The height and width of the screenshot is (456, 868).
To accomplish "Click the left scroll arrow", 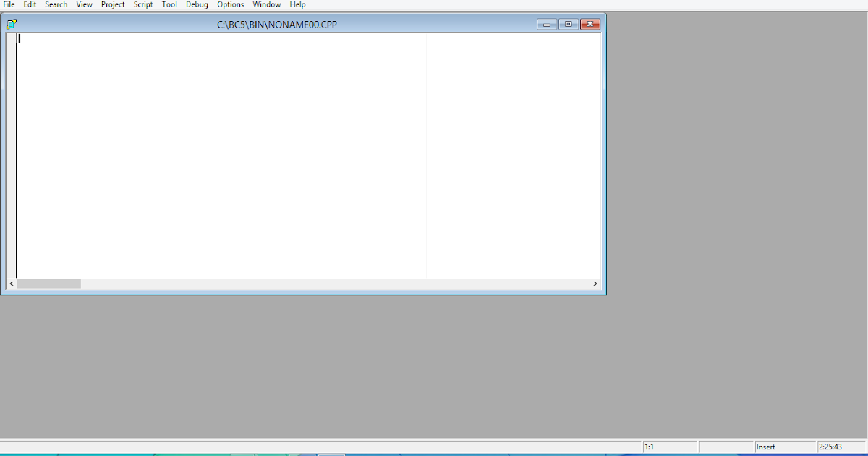I will pyautogui.click(x=11, y=283).
